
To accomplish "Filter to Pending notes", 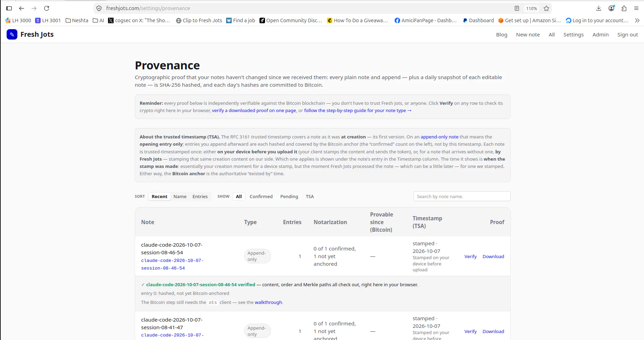I will pos(289,196).
